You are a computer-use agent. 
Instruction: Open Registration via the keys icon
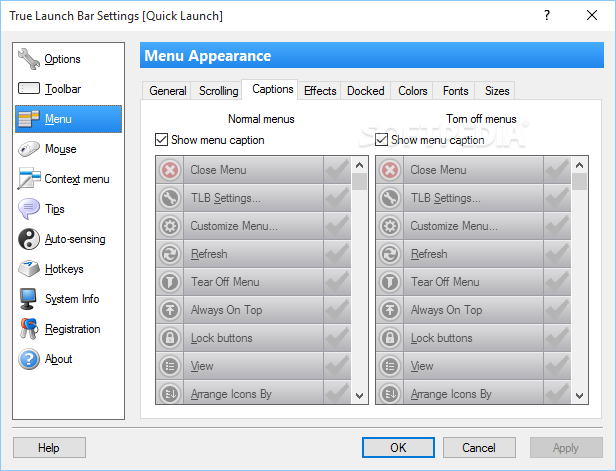(29, 329)
